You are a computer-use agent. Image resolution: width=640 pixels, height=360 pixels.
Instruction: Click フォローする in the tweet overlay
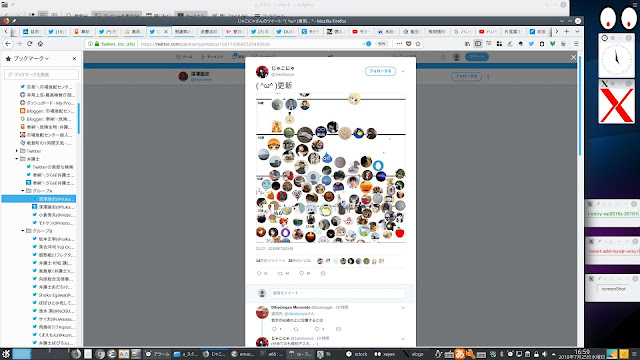(380, 71)
